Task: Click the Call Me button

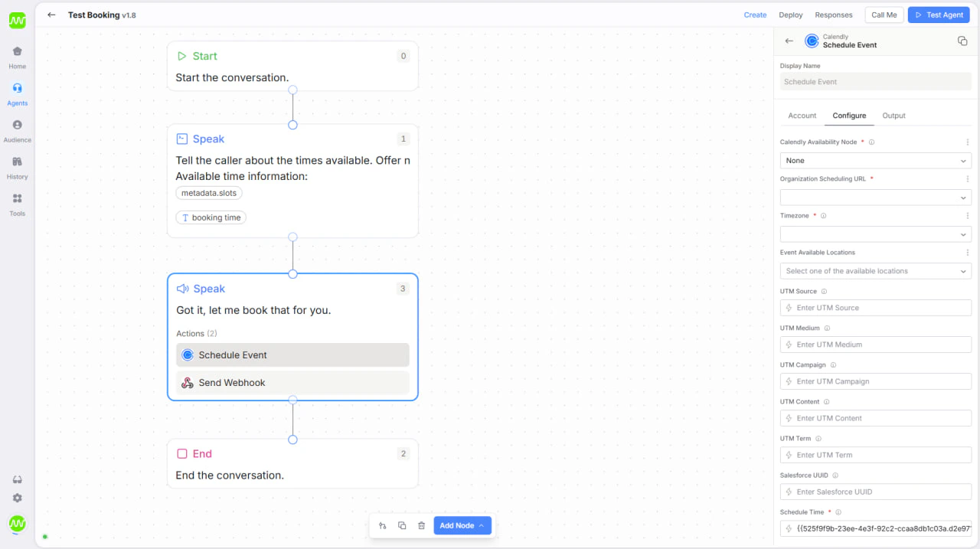Action: [884, 15]
